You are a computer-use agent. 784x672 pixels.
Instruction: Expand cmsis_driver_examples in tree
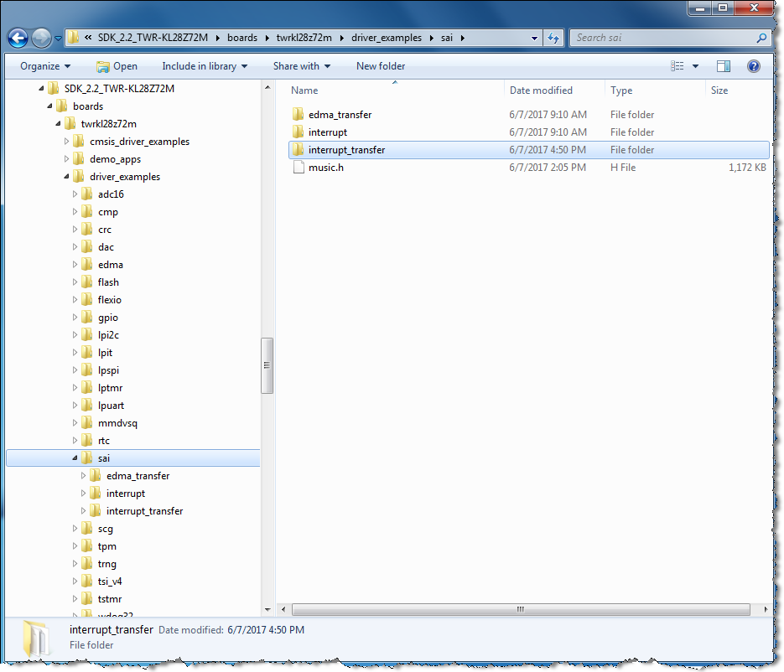[x=66, y=142]
